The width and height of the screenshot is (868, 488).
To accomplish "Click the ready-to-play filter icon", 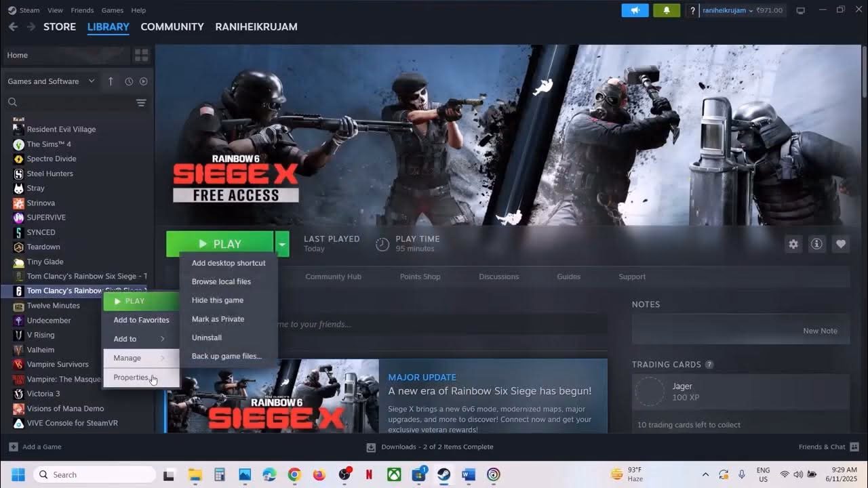I will coord(143,81).
